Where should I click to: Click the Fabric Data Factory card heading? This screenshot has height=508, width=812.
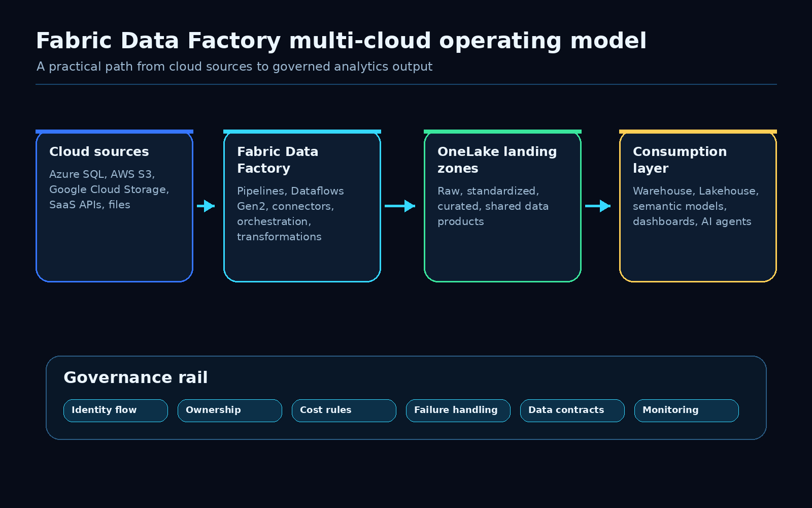click(x=278, y=160)
